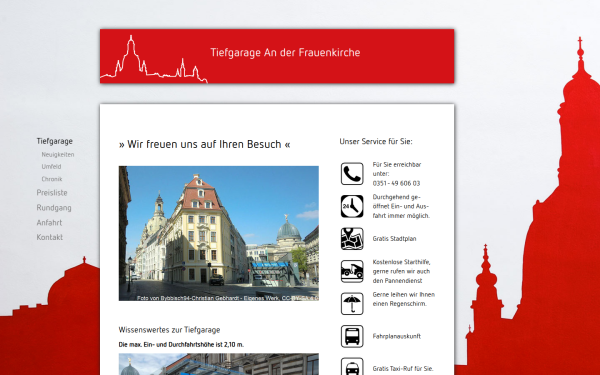Open the Kontakt page
This screenshot has width=600, height=375.
(50, 237)
